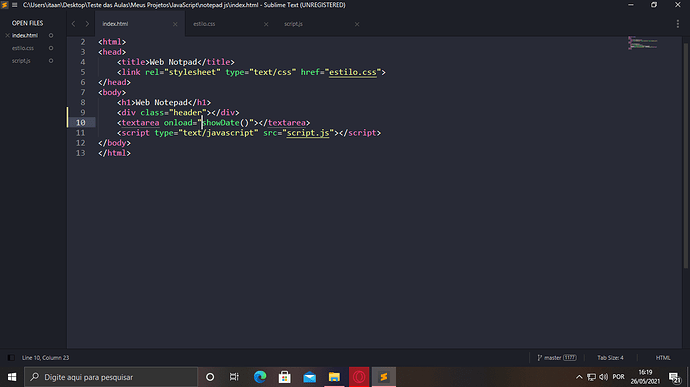The width and height of the screenshot is (690, 387).
Task: Click the estilo.css link in code
Action: [x=353, y=72]
